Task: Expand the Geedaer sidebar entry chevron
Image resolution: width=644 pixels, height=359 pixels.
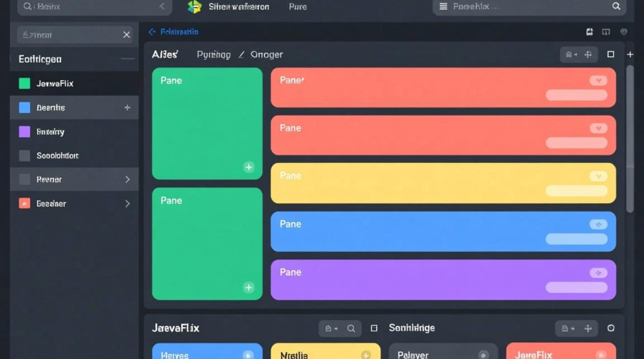Action: click(127, 203)
